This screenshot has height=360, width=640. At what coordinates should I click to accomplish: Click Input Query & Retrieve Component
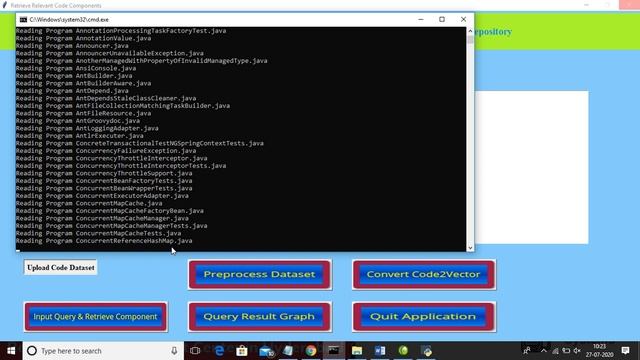click(96, 317)
